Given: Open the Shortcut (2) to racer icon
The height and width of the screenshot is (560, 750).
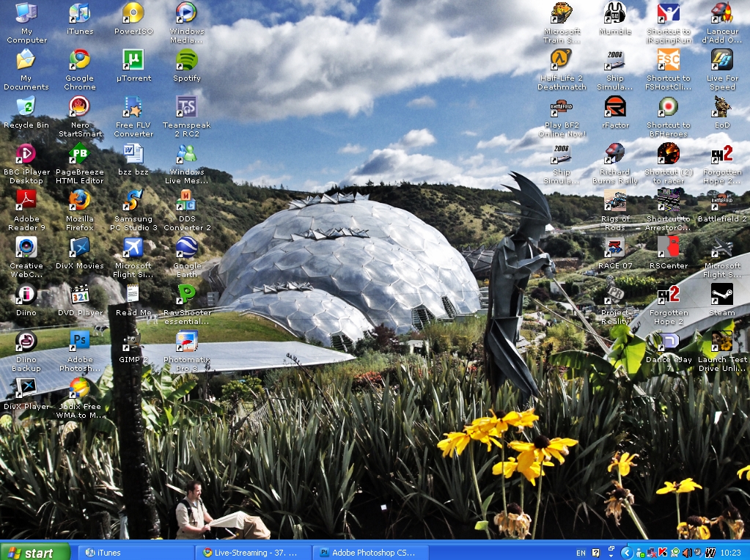Looking at the screenshot, I should point(669,154).
